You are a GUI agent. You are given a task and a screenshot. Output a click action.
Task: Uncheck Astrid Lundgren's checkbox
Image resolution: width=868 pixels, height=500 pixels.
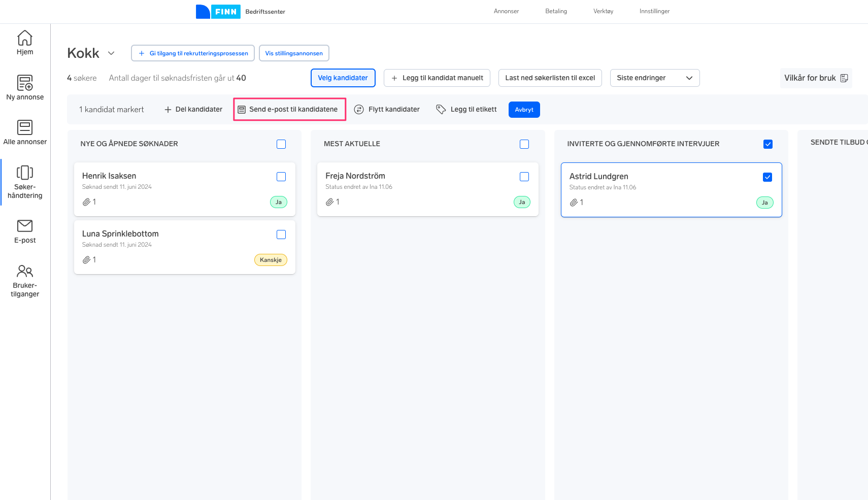[x=767, y=177]
